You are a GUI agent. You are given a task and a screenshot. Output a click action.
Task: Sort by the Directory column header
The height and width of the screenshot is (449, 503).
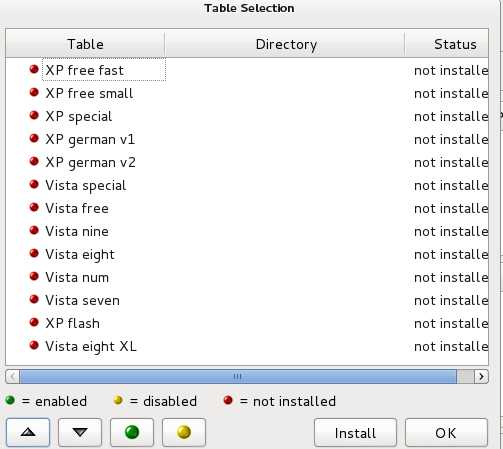tap(286, 44)
